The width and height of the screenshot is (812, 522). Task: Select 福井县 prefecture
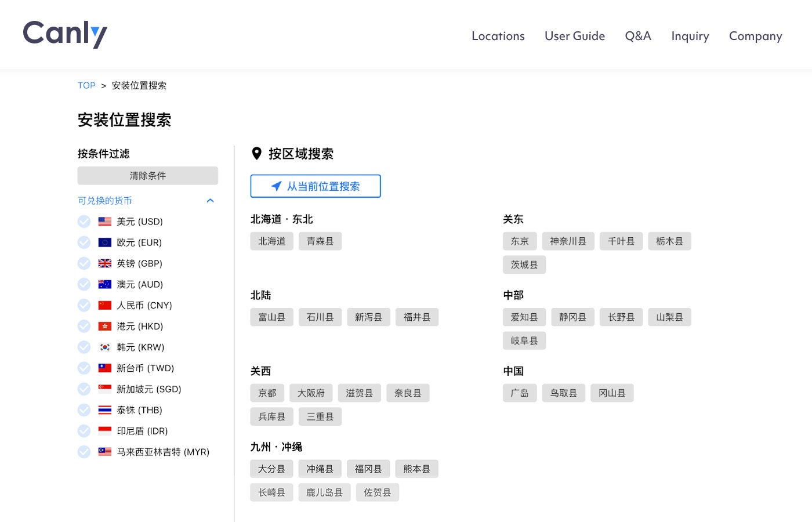click(417, 317)
